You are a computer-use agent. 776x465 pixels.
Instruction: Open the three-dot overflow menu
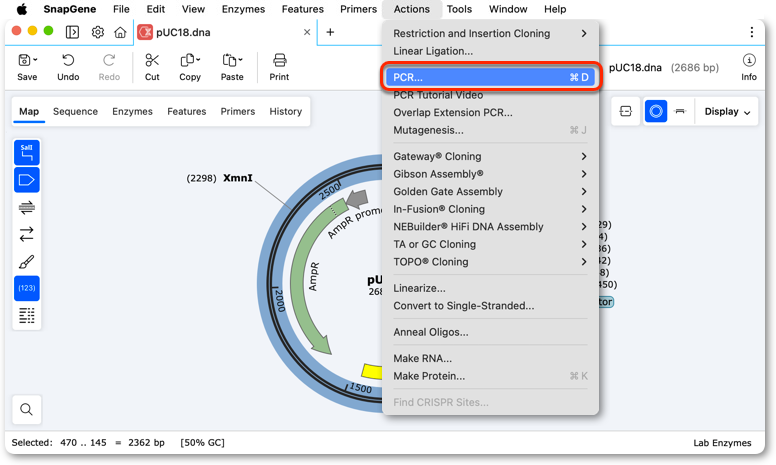click(x=752, y=32)
